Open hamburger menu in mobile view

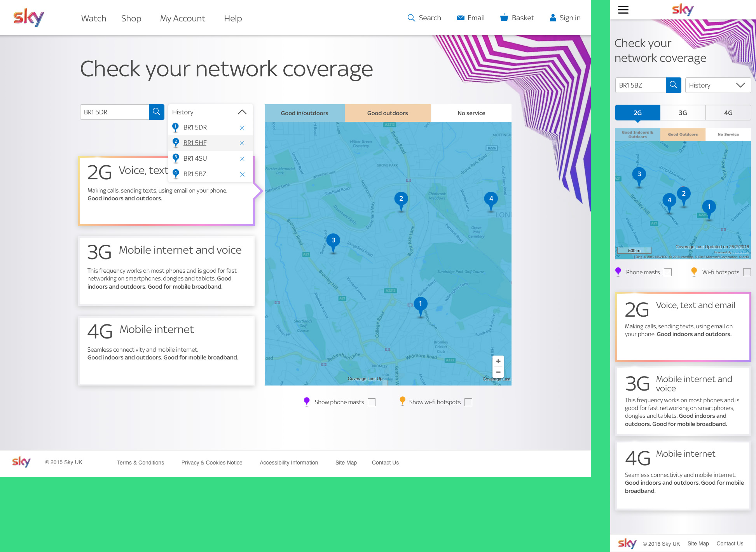pyautogui.click(x=623, y=10)
